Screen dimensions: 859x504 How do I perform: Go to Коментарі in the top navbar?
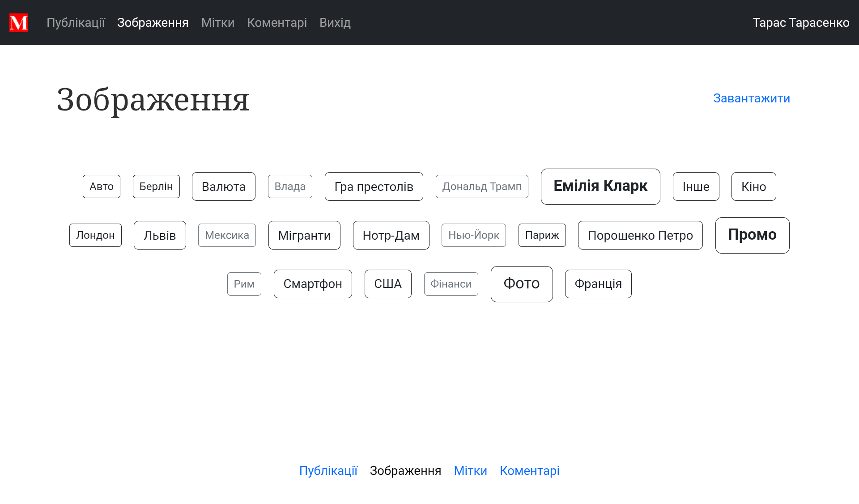point(276,23)
